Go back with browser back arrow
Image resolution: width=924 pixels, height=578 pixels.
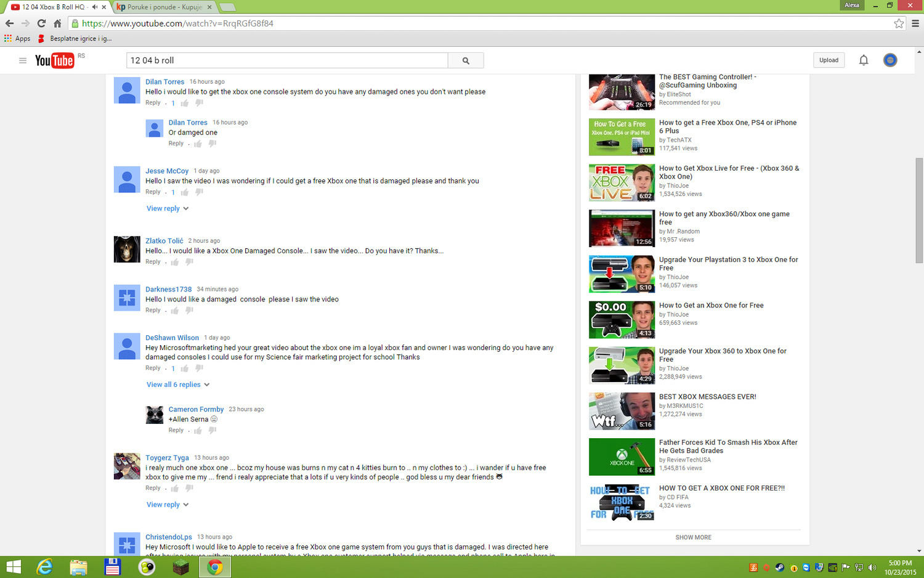[9, 23]
